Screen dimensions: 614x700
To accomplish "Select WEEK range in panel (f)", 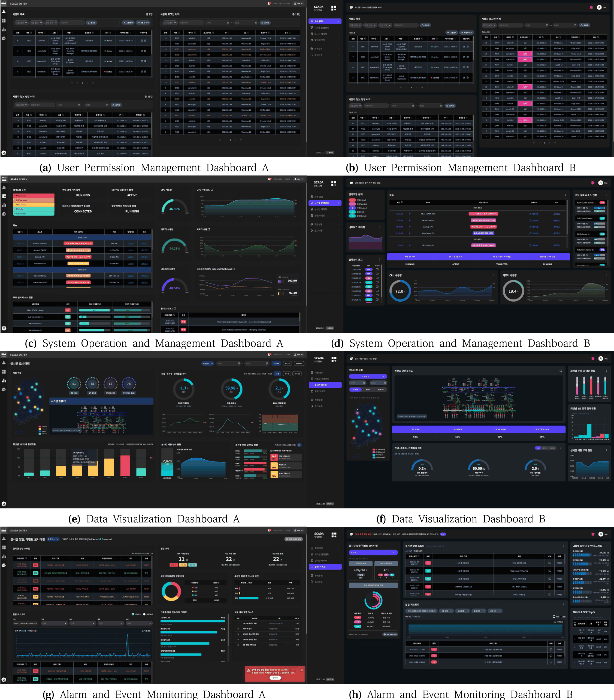I will pyautogui.click(x=368, y=389).
